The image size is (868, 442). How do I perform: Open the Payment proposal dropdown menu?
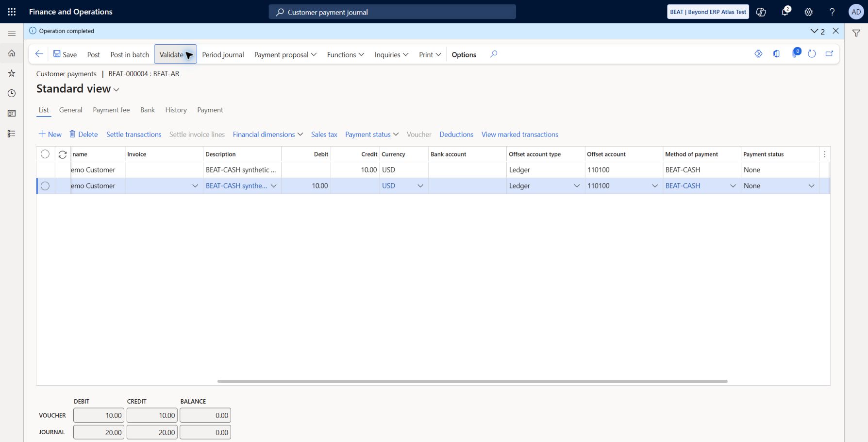(285, 54)
